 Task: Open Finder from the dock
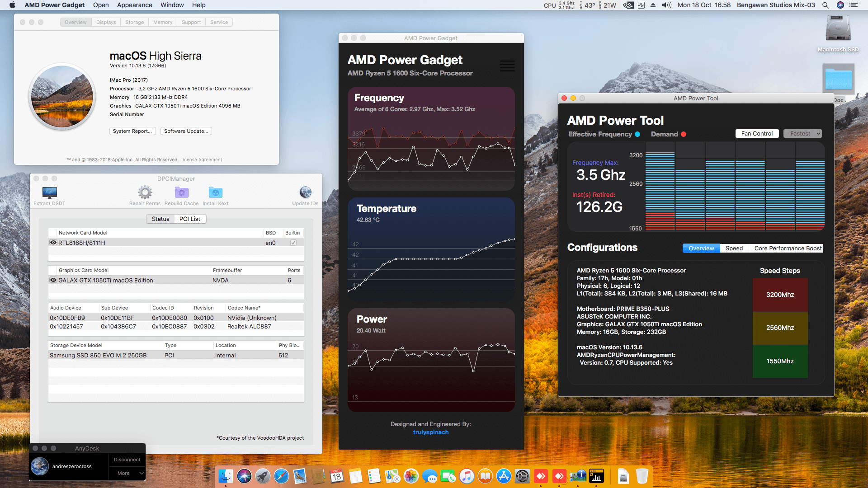click(226, 476)
